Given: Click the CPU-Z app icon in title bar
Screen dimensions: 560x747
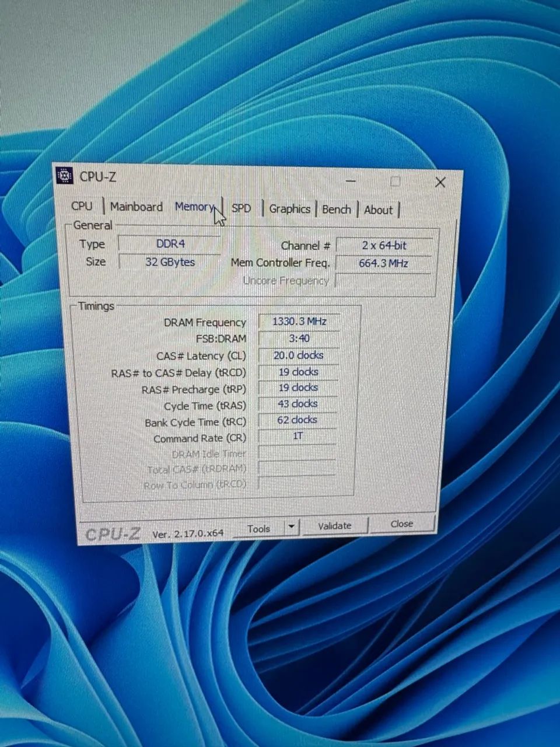Looking at the screenshot, I should point(64,176).
